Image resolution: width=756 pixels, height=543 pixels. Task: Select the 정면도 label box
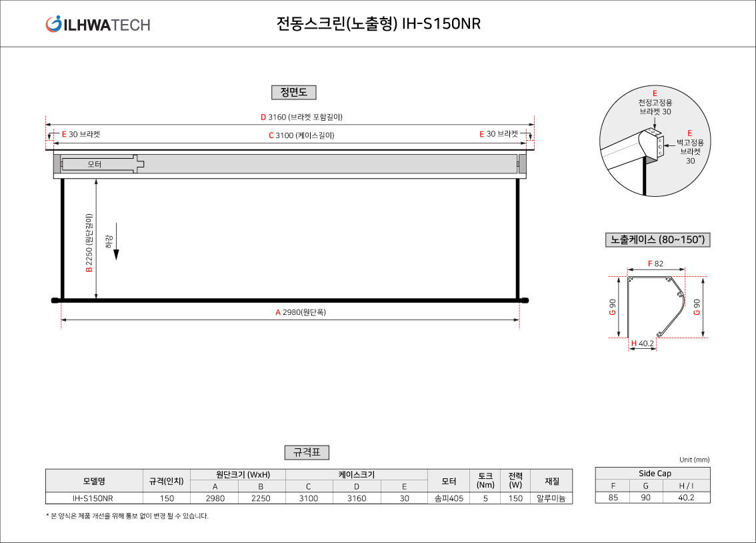coord(293,93)
